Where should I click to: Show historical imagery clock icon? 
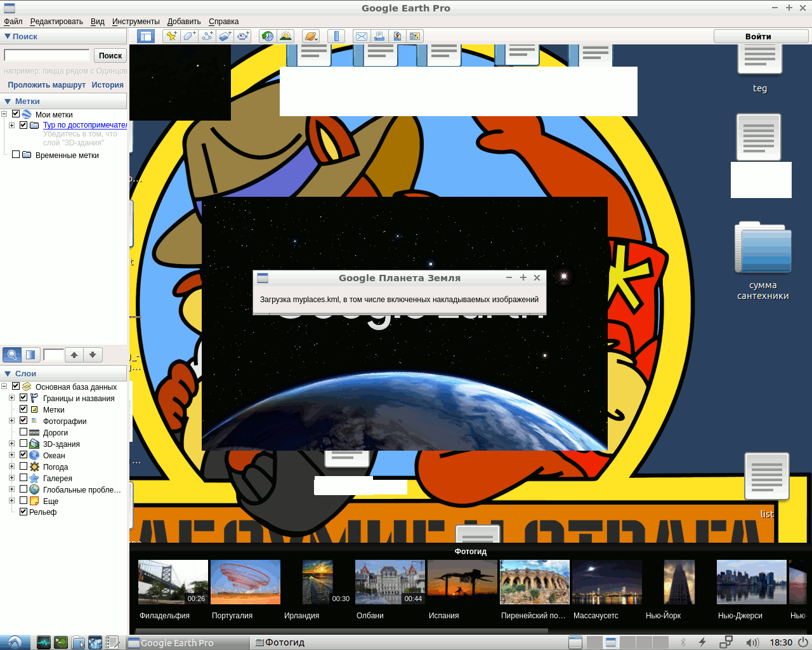(268, 36)
